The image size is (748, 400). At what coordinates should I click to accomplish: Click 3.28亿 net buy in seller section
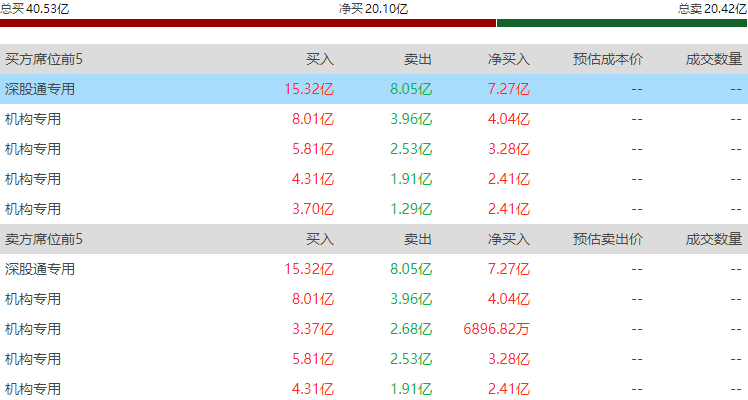point(509,359)
